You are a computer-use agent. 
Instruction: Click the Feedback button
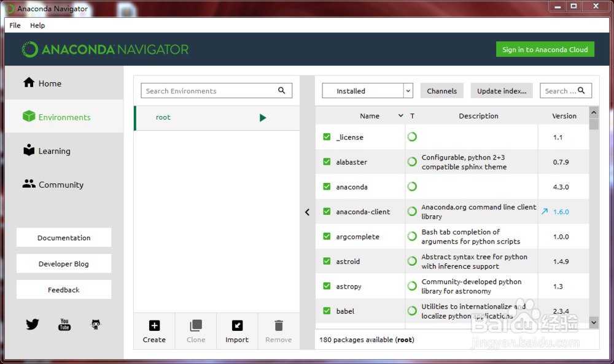(64, 290)
